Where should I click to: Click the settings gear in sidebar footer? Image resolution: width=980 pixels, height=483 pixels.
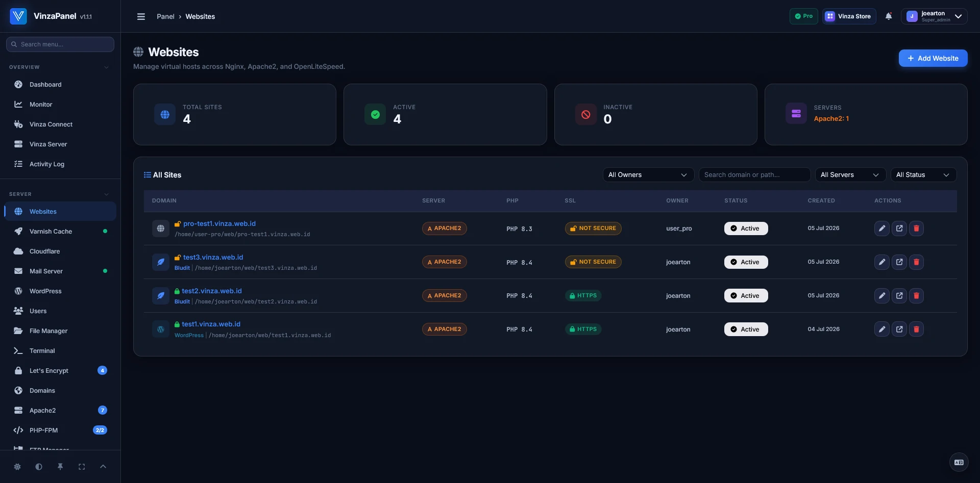pyautogui.click(x=17, y=467)
